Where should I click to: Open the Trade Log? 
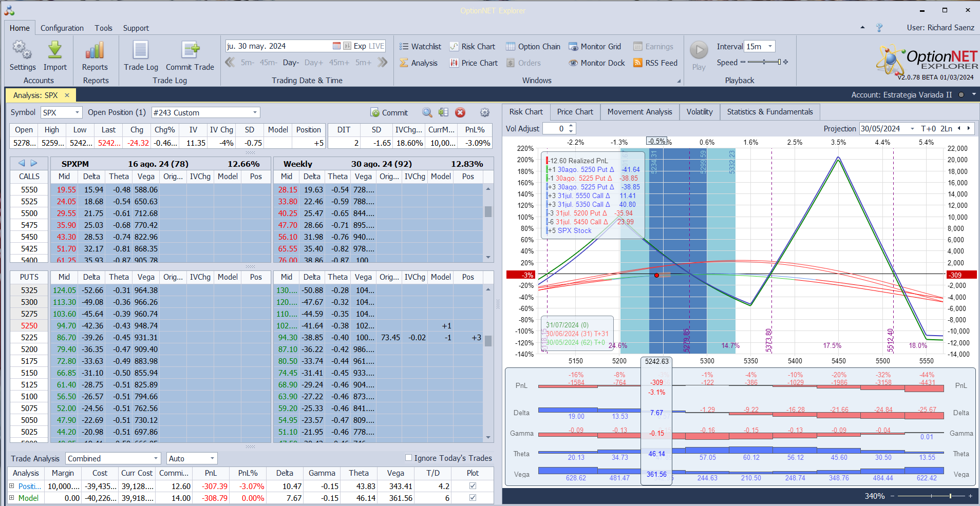tap(141, 50)
